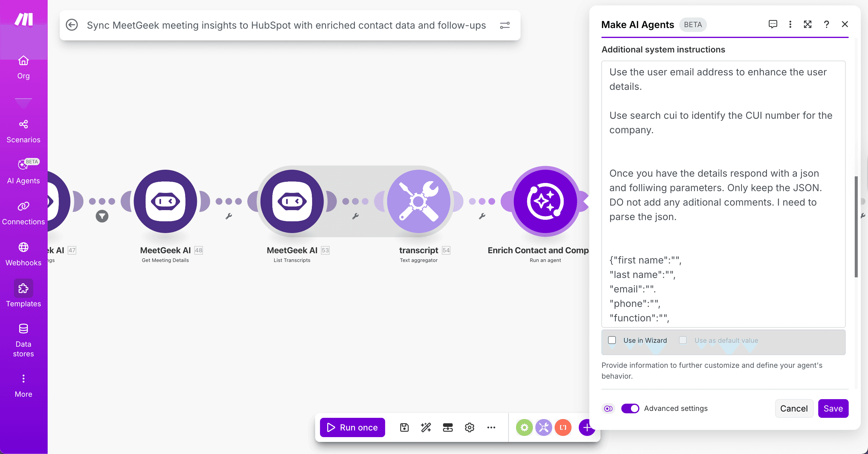Go to Scenarios in the sidebar
The width and height of the screenshot is (868, 454).
coord(23,131)
